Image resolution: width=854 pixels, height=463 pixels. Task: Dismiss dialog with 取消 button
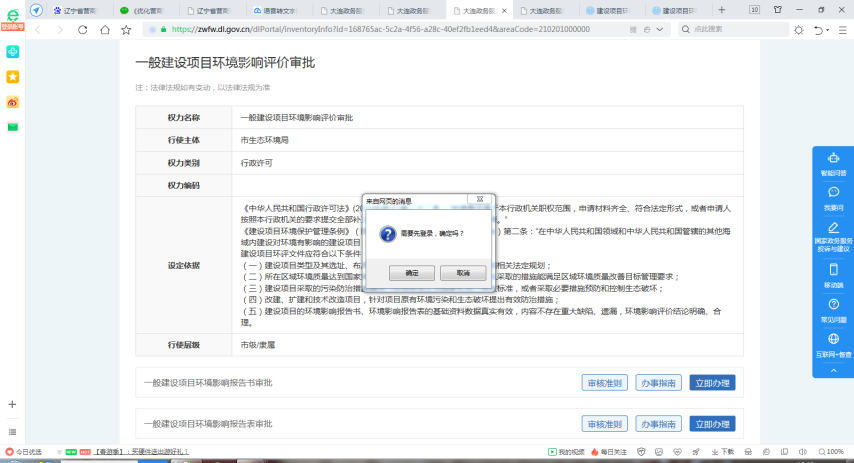click(463, 273)
